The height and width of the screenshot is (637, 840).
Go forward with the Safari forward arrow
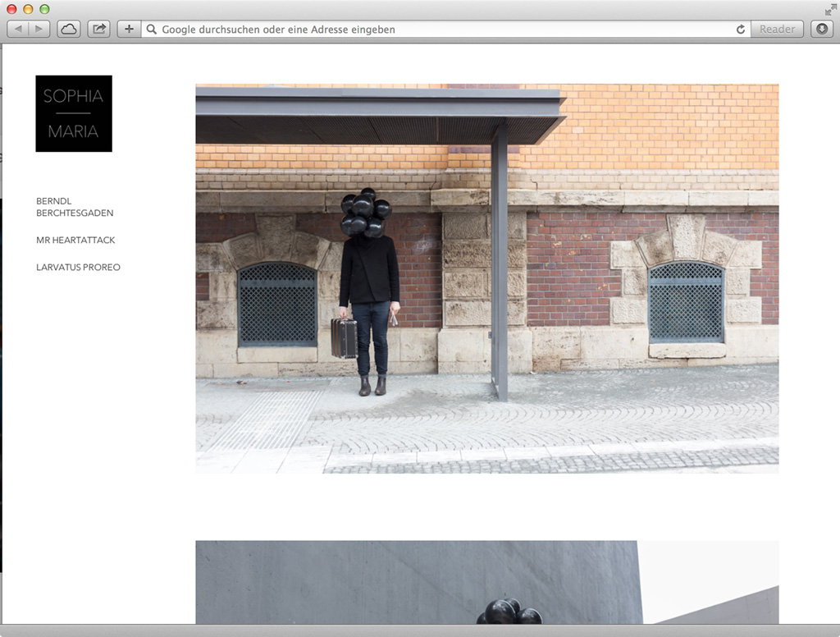[39, 29]
